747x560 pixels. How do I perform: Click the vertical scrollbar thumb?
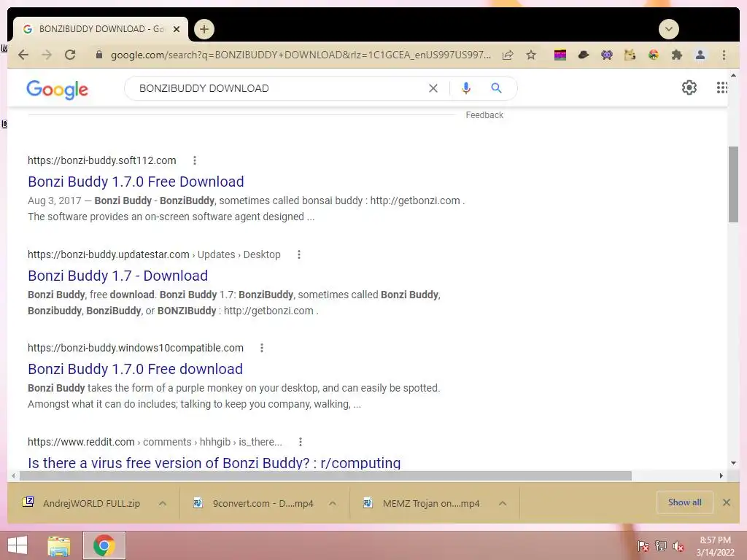pyautogui.click(x=732, y=184)
